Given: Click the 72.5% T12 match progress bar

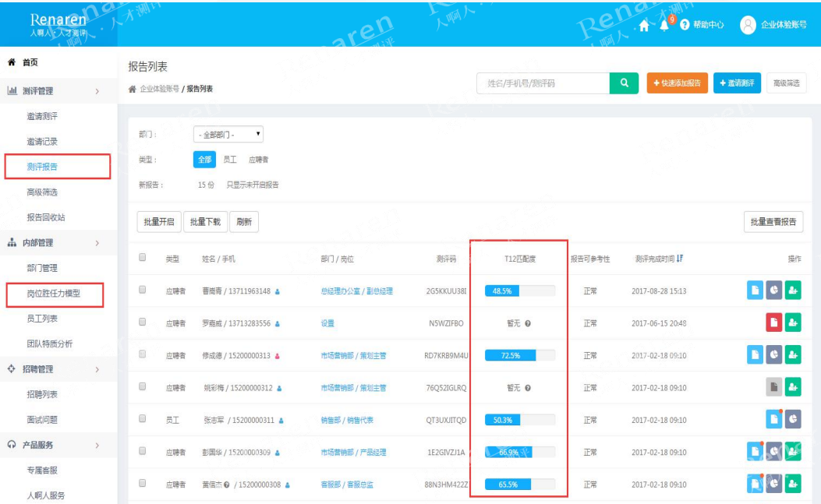Looking at the screenshot, I should (x=519, y=355).
